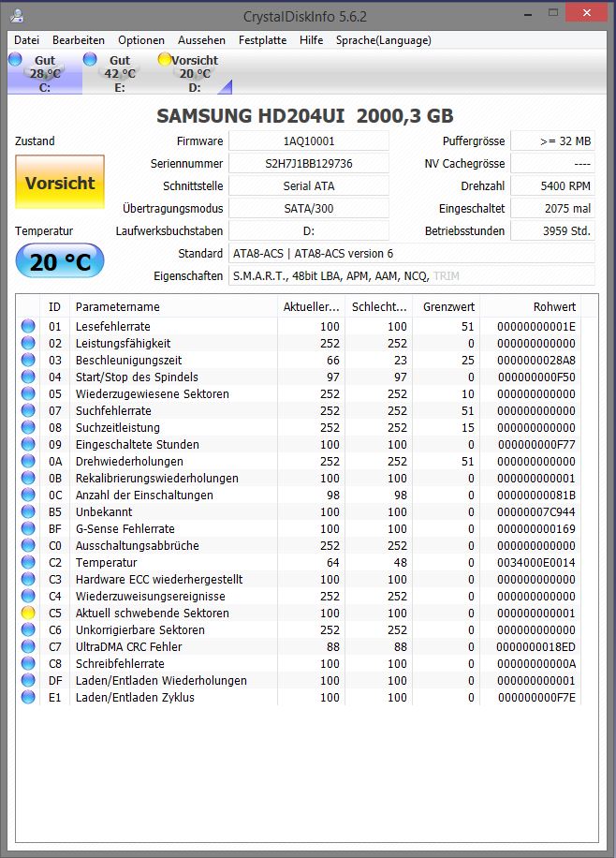Open the Hilfe menu
This screenshot has height=858, width=616.
click(x=312, y=40)
